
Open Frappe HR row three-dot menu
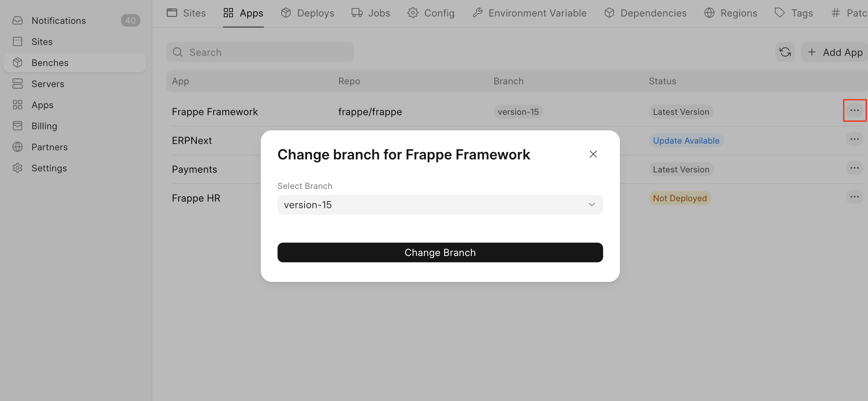point(854,197)
